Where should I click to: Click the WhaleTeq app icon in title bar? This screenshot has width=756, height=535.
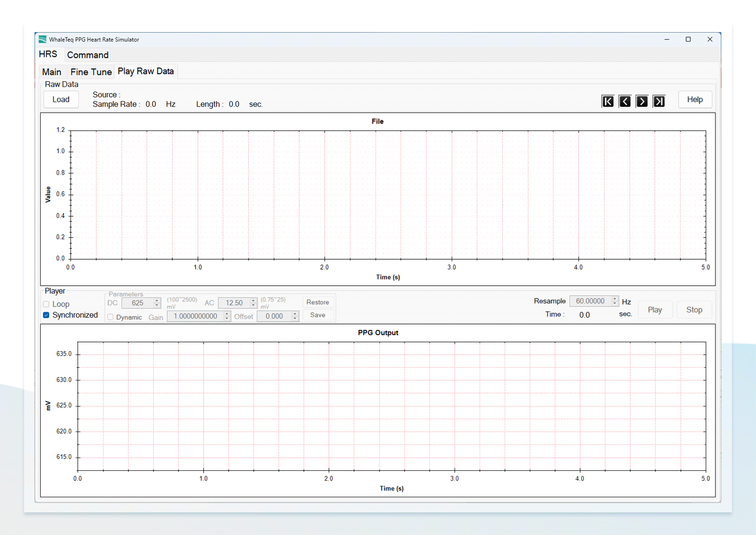(x=43, y=39)
